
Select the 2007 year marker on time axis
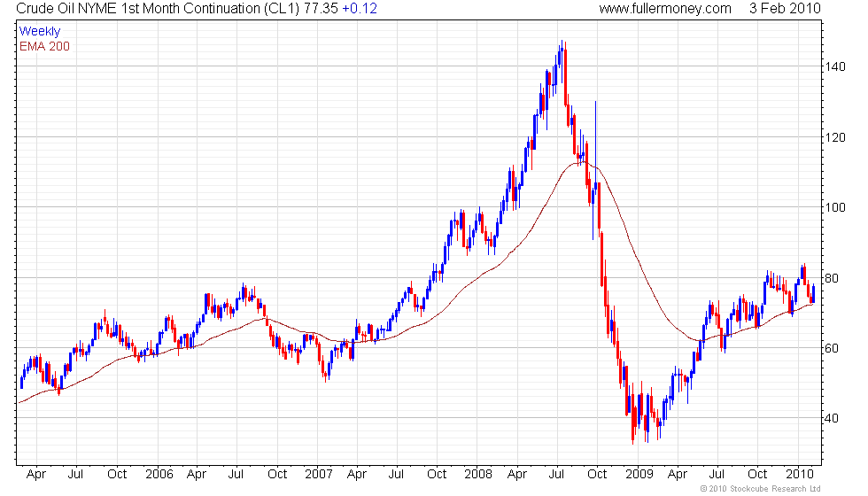click(x=319, y=475)
